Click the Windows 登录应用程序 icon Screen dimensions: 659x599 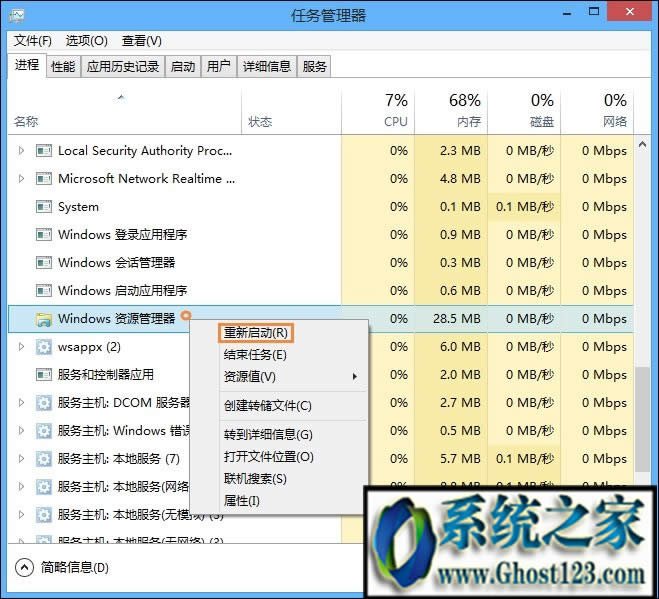(x=43, y=235)
